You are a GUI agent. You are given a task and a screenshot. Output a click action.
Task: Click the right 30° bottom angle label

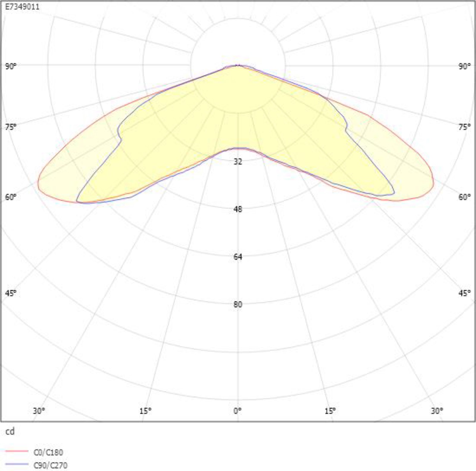(x=437, y=411)
